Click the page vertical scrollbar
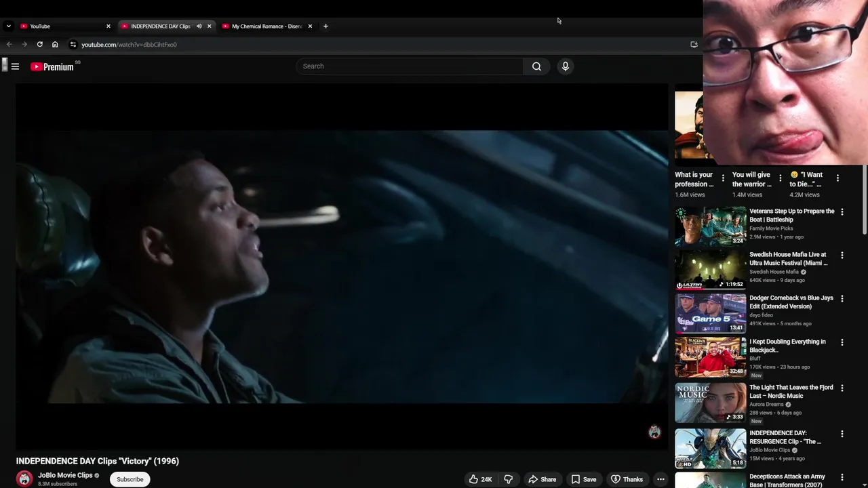The image size is (868, 488). [x=865, y=200]
